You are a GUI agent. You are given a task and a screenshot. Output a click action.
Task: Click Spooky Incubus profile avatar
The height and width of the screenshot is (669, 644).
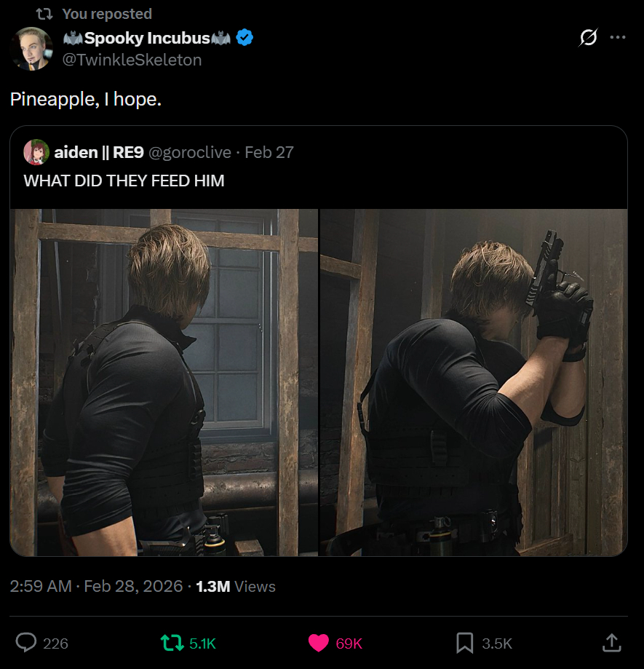point(32,48)
